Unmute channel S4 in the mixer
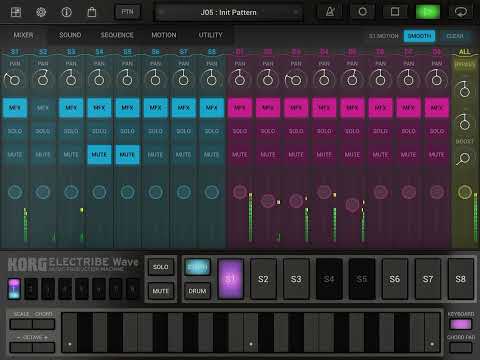 pos(99,155)
